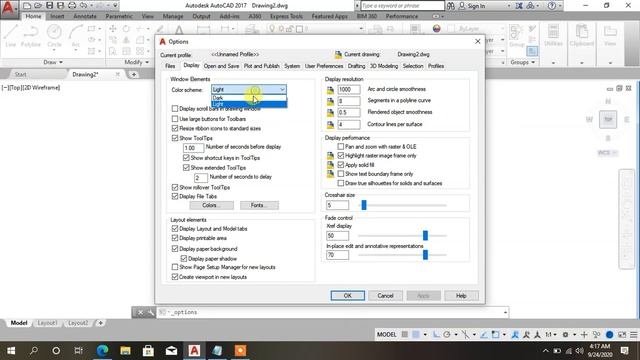The image size is (640, 360).
Task: Open File Explorer from the taskbar
Action: pyautogui.click(x=125, y=351)
